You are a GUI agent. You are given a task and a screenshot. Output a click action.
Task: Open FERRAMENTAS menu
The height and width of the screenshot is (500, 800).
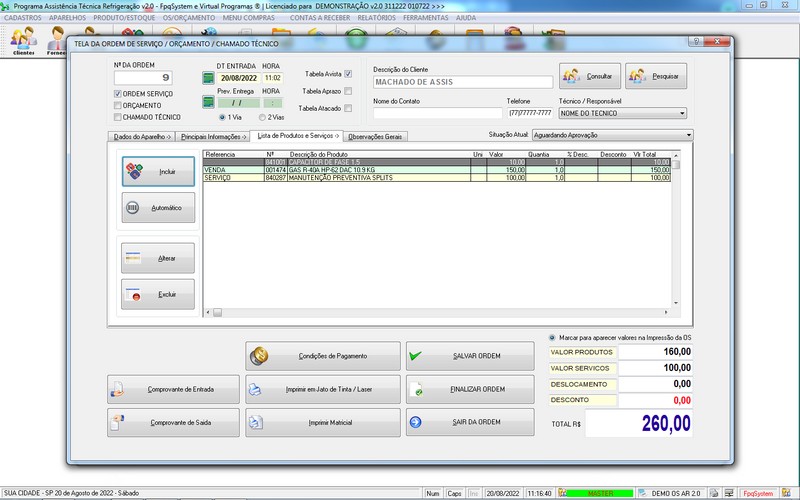pos(426,18)
